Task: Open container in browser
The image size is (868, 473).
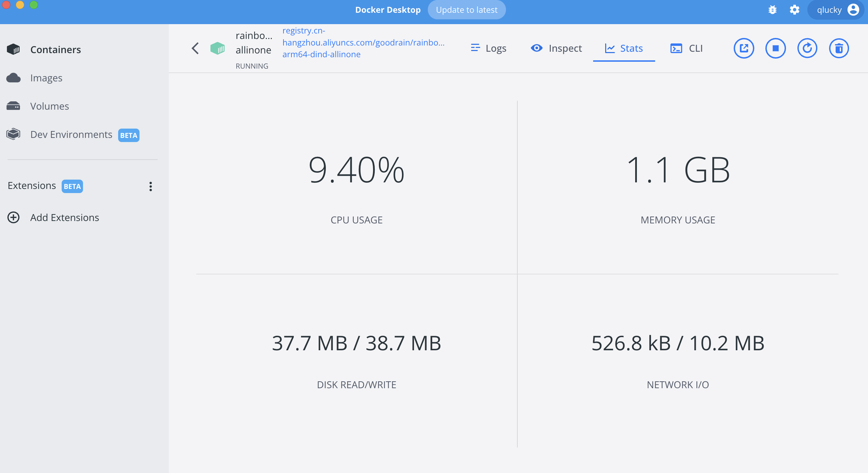Action: [744, 48]
